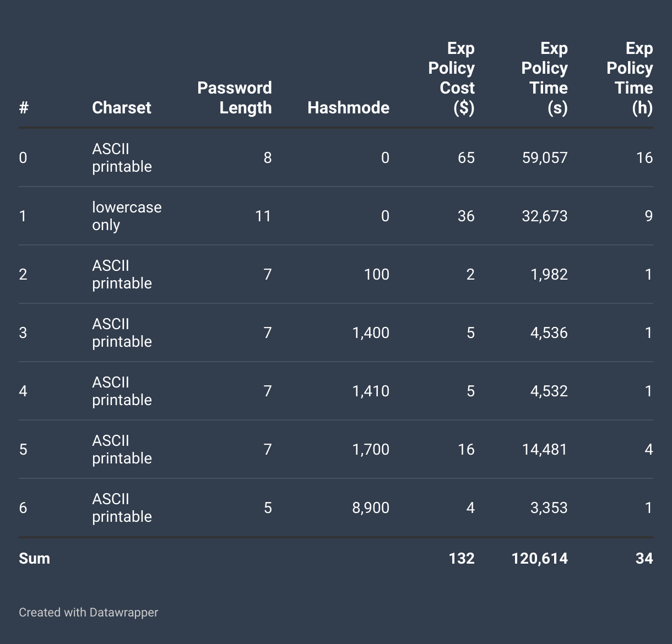Select the hashmode 1,700 cell

[x=371, y=450]
